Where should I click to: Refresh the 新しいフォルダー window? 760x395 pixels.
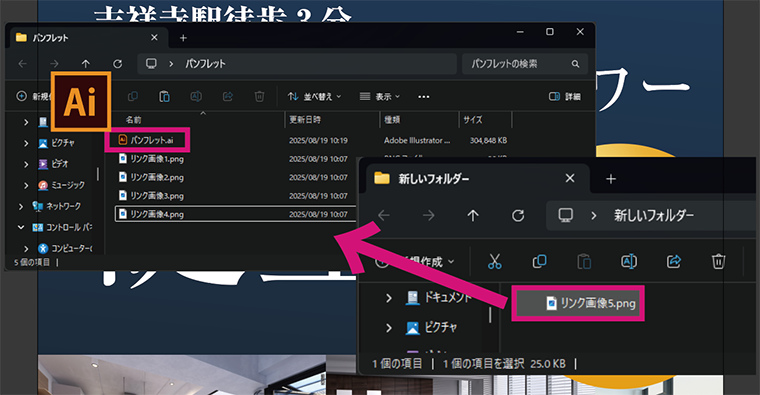518,215
